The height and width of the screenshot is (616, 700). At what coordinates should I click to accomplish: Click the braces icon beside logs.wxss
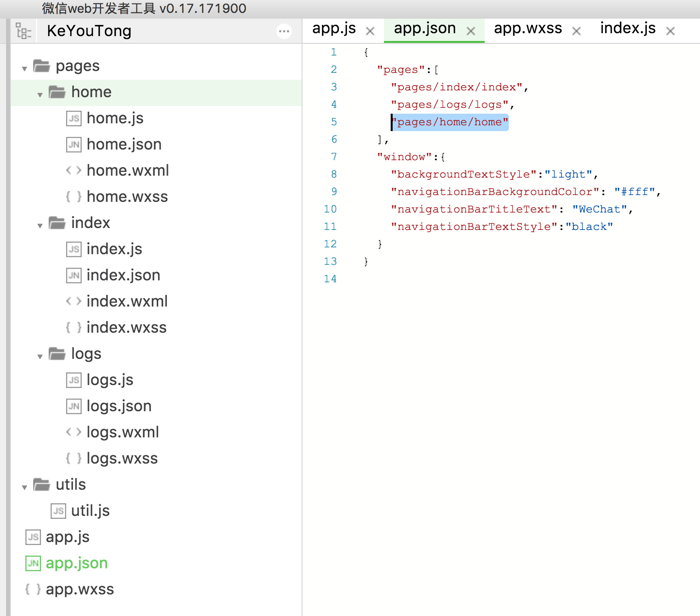pos(73,458)
